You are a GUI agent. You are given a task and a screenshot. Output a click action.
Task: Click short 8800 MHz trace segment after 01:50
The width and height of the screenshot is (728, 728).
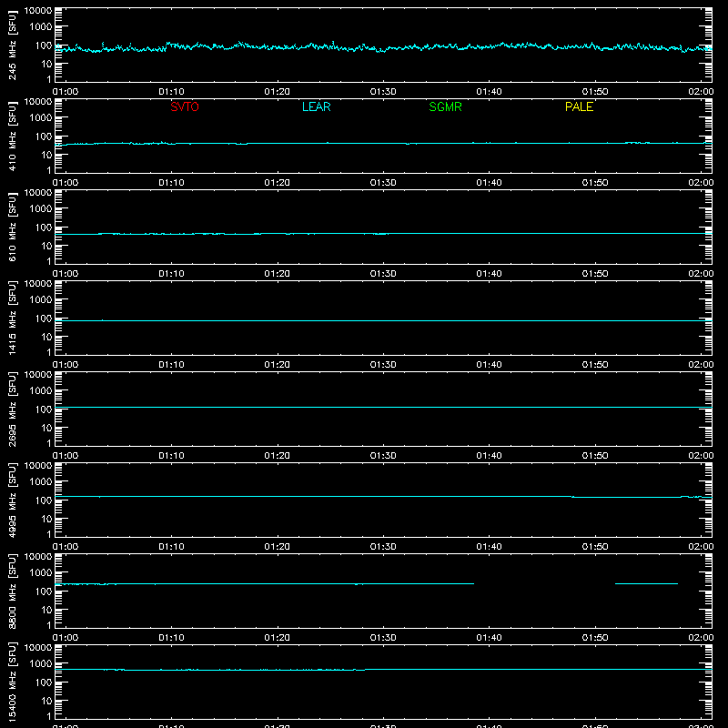point(646,583)
